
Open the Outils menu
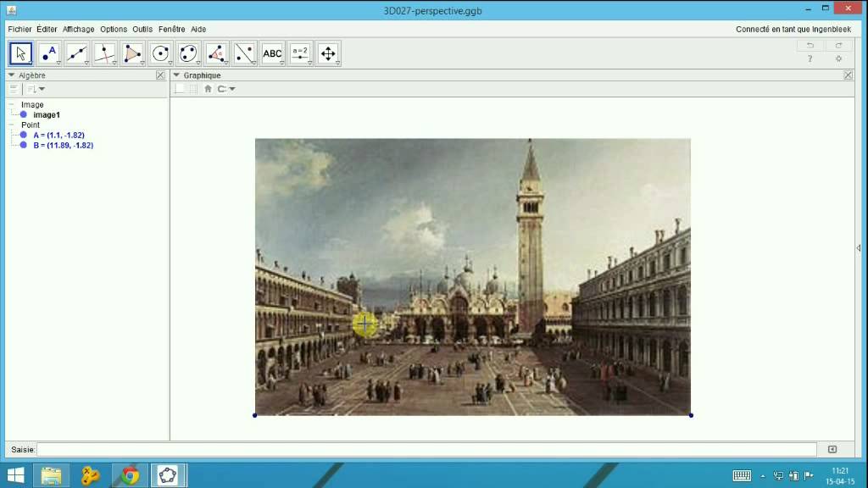[142, 30]
